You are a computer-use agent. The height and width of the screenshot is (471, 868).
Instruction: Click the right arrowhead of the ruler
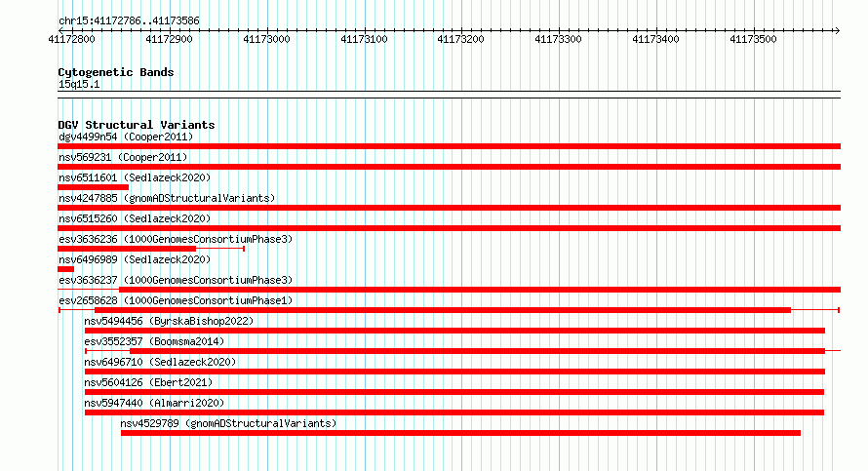tap(838, 30)
